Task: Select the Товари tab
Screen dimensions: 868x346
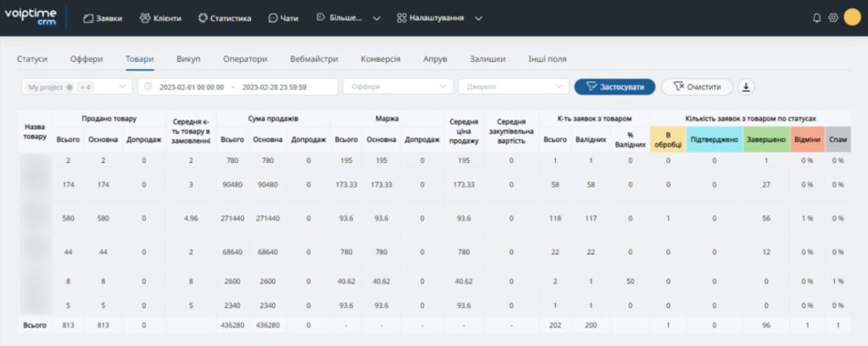Action: coord(140,59)
